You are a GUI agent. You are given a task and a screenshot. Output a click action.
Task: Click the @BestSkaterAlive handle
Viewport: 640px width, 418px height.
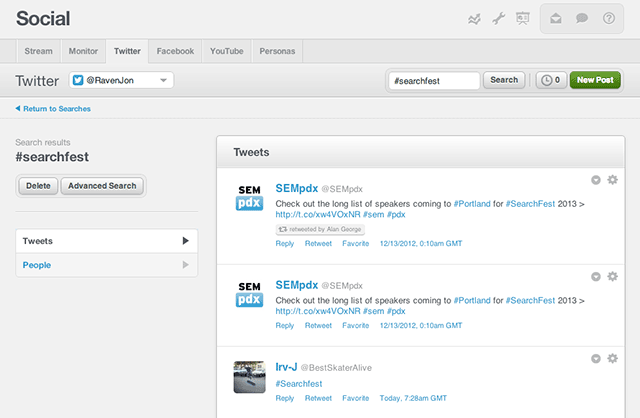(336, 368)
